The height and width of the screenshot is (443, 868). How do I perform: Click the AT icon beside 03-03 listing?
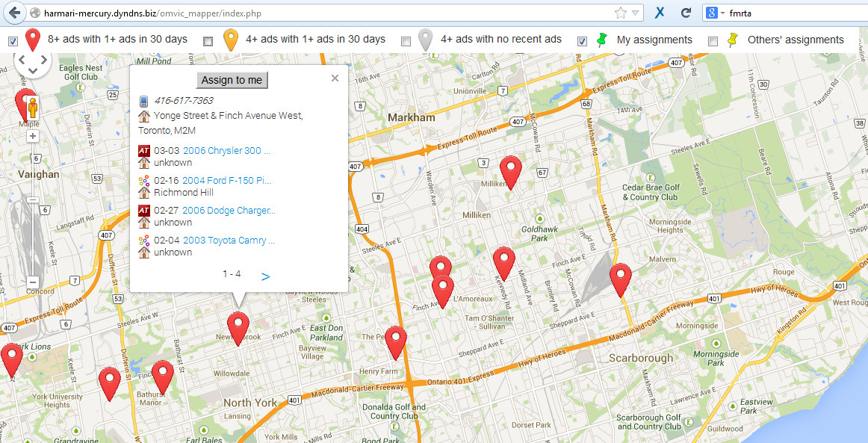coord(144,151)
